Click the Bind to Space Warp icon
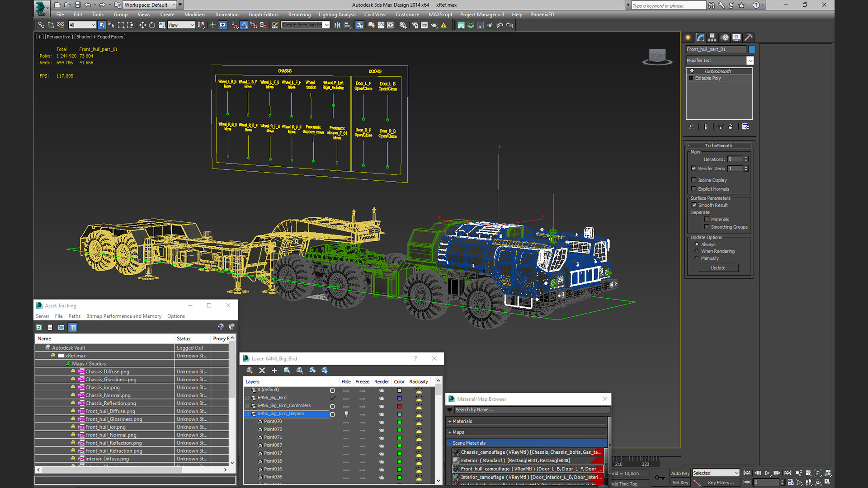Image resolution: width=868 pixels, height=488 pixels. (x=60, y=25)
